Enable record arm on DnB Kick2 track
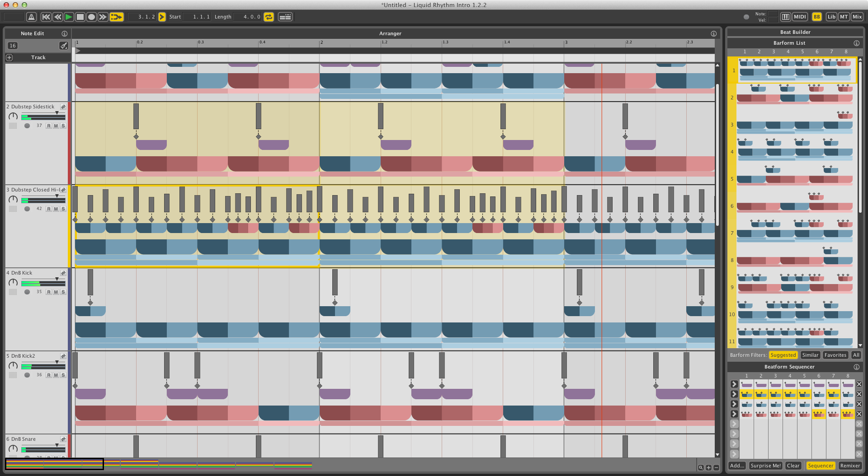The image size is (868, 476). (x=49, y=375)
